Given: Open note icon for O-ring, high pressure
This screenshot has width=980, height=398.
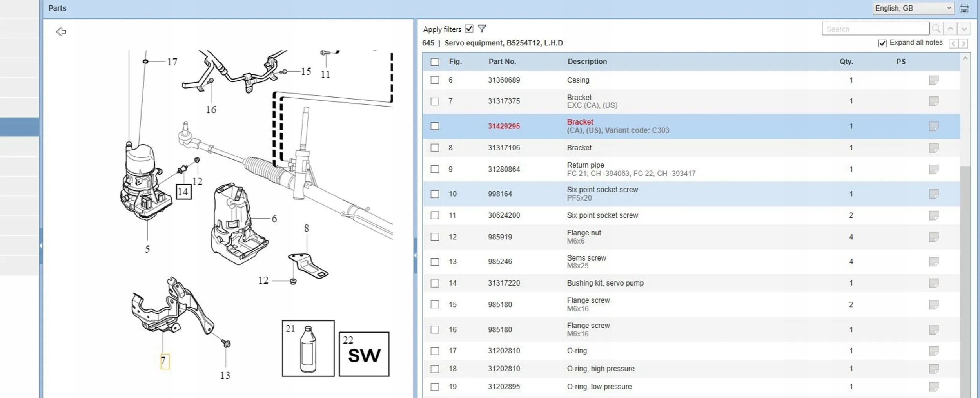Looking at the screenshot, I should pos(934,369).
